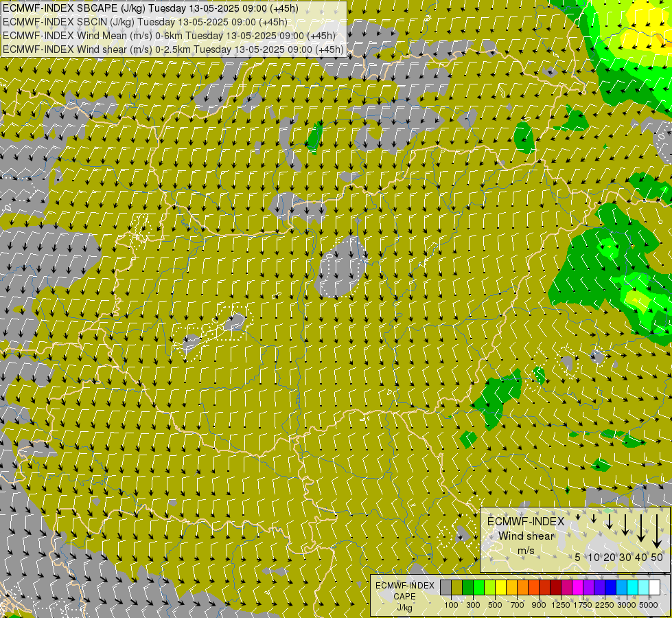Click the 20 m/s wind shear legend arrow
Viewport: 672px width, 618px height.
click(610, 521)
